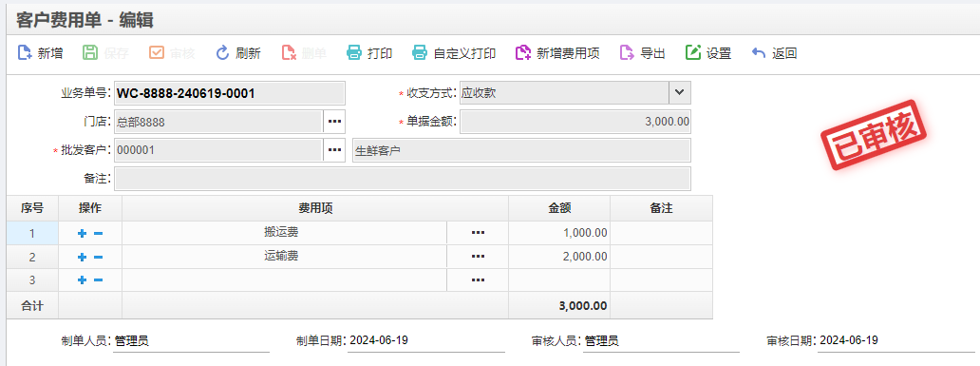
Task: Open fee item picker for 运输费 row
Action: tap(478, 257)
